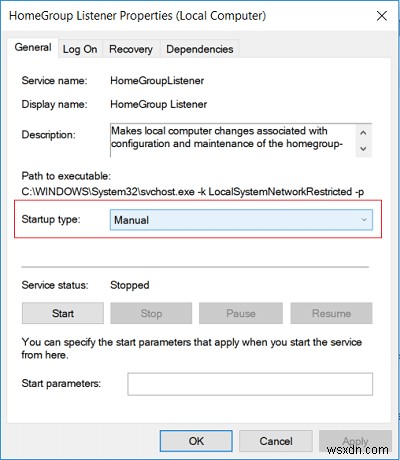Click the description scroll up arrow
This screenshot has width=400, height=460.
tap(363, 133)
